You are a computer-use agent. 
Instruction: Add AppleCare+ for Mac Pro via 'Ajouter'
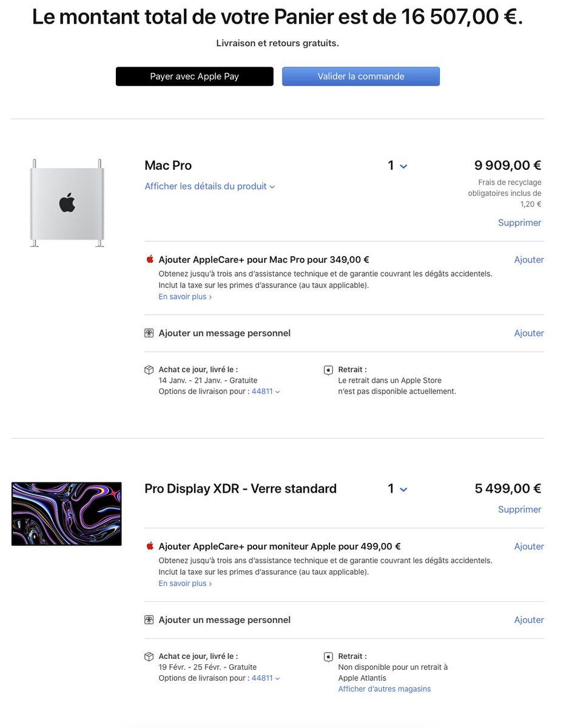tap(529, 260)
